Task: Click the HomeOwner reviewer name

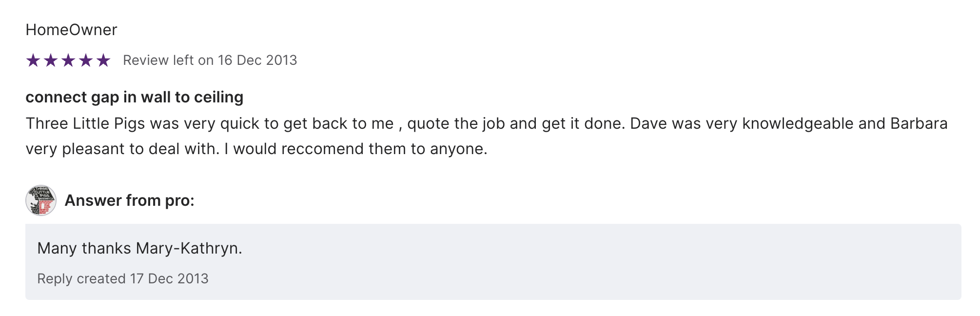Action: tap(71, 30)
